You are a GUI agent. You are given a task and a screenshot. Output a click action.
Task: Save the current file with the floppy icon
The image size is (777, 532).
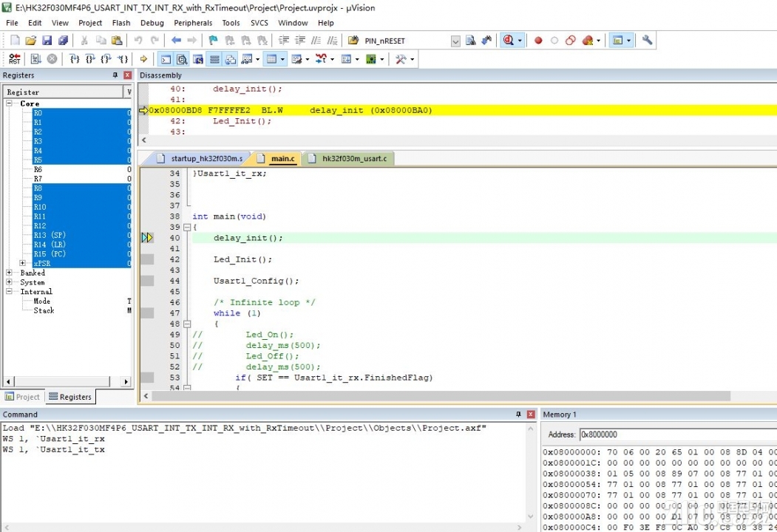point(47,41)
